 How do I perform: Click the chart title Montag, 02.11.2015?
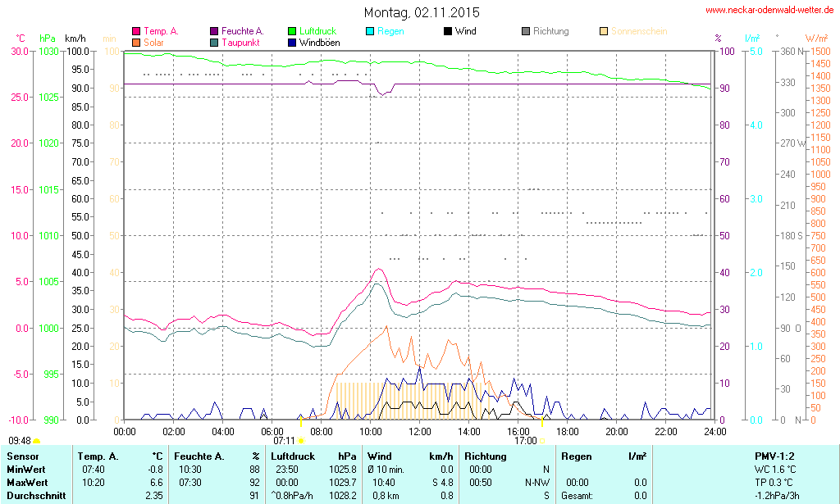point(422,13)
